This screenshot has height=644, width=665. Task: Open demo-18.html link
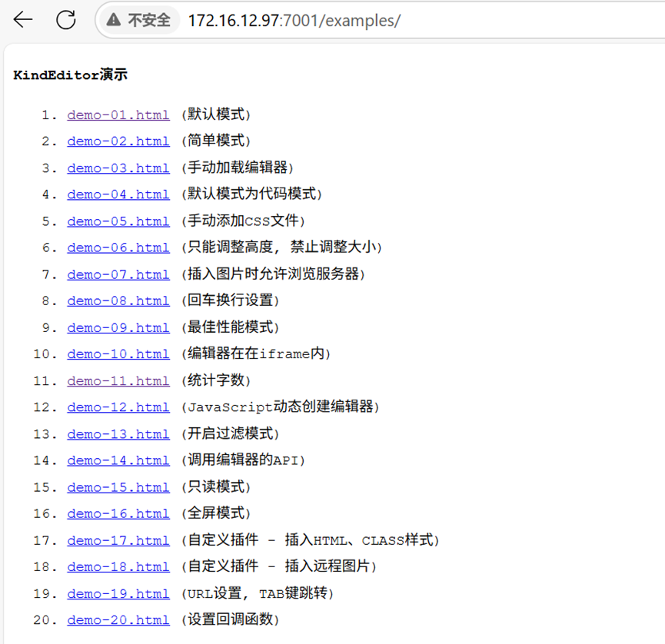118,567
